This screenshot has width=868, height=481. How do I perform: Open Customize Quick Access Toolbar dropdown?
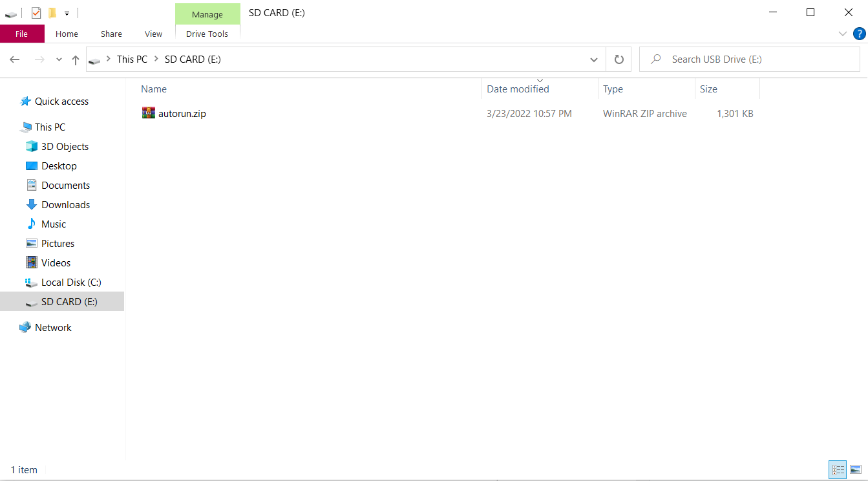[67, 13]
